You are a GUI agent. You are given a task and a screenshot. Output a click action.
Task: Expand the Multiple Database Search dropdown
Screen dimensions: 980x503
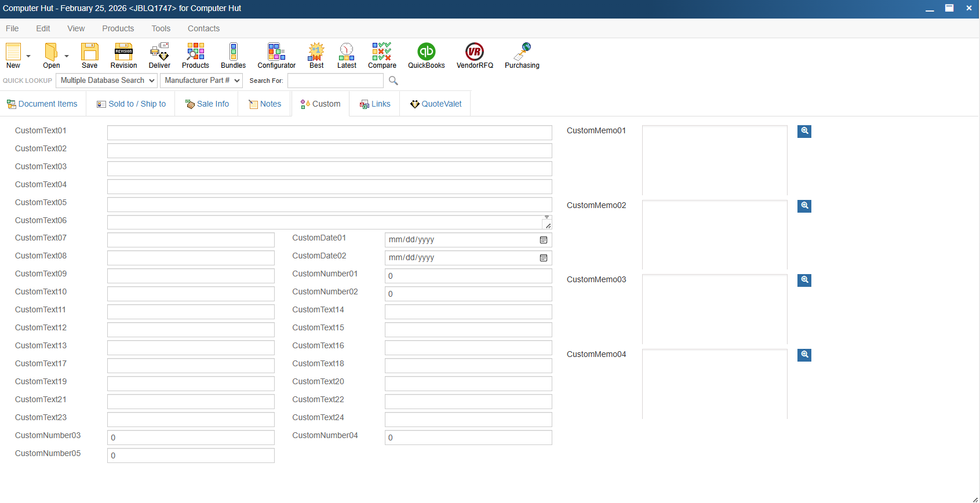pyautogui.click(x=107, y=81)
